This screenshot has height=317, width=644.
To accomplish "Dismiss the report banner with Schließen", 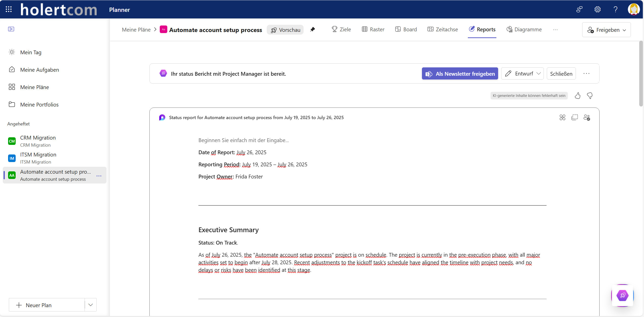I will (561, 73).
